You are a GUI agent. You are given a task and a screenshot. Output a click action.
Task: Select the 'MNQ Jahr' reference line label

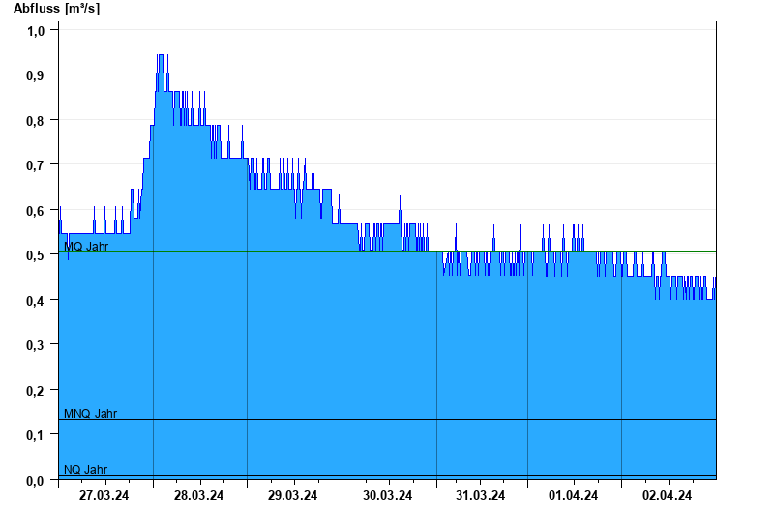coord(90,414)
